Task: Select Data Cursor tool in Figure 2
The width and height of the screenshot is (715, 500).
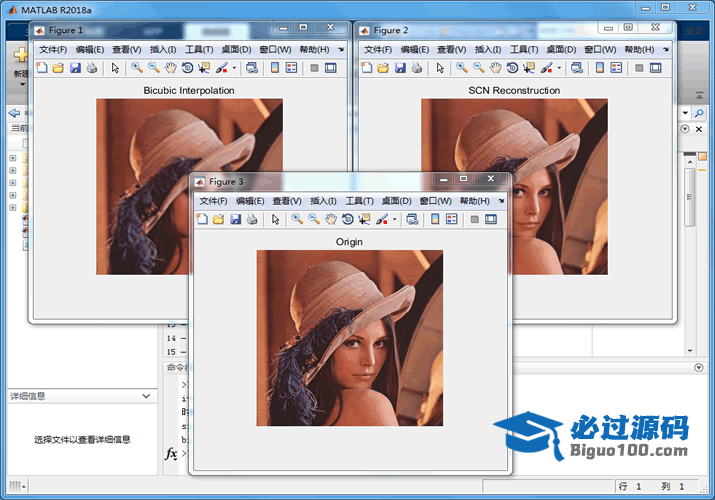Action: click(x=529, y=68)
